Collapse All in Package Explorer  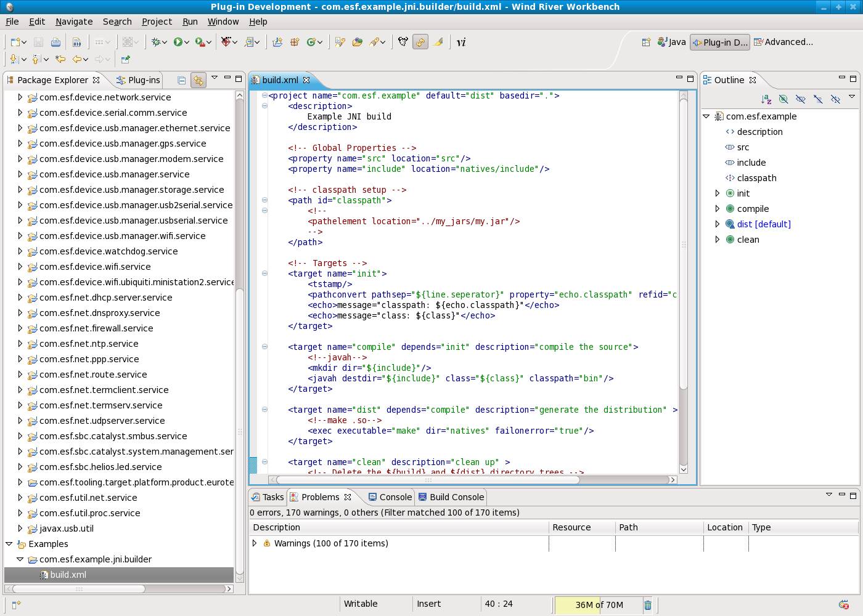click(181, 80)
